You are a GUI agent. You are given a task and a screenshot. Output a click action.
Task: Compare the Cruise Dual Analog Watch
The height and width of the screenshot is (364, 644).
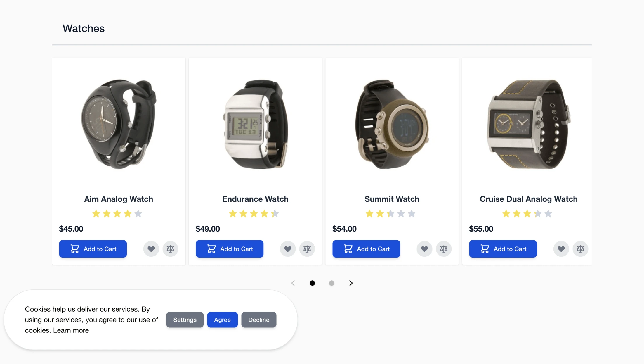point(580,249)
